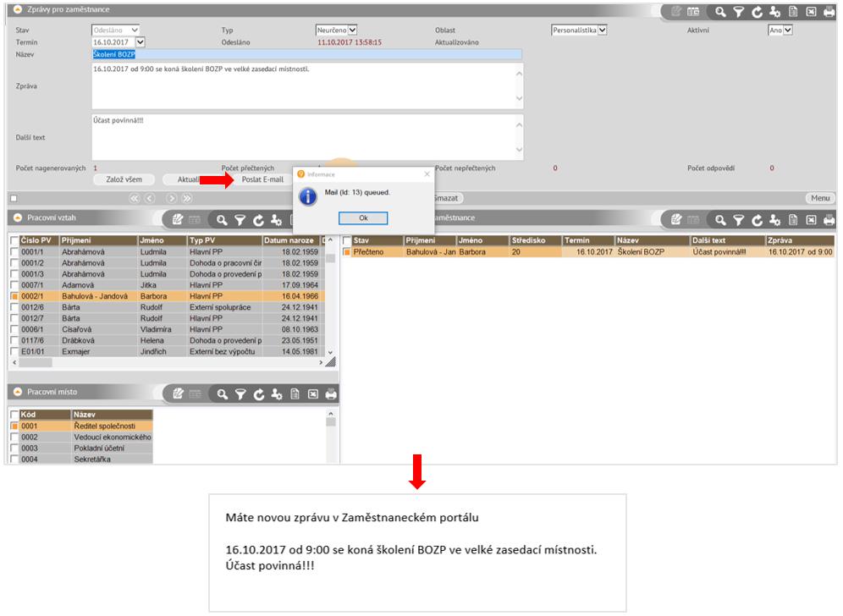Screen dimensions: 843x616
Task: Click filter funnel icon in right employees panel toolbar
Action: click(739, 220)
